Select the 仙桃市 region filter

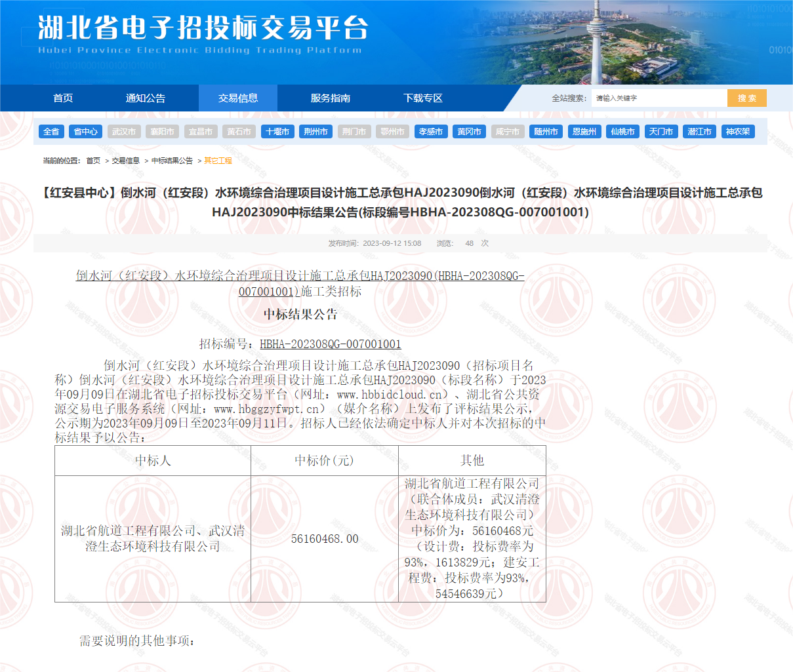(622, 132)
